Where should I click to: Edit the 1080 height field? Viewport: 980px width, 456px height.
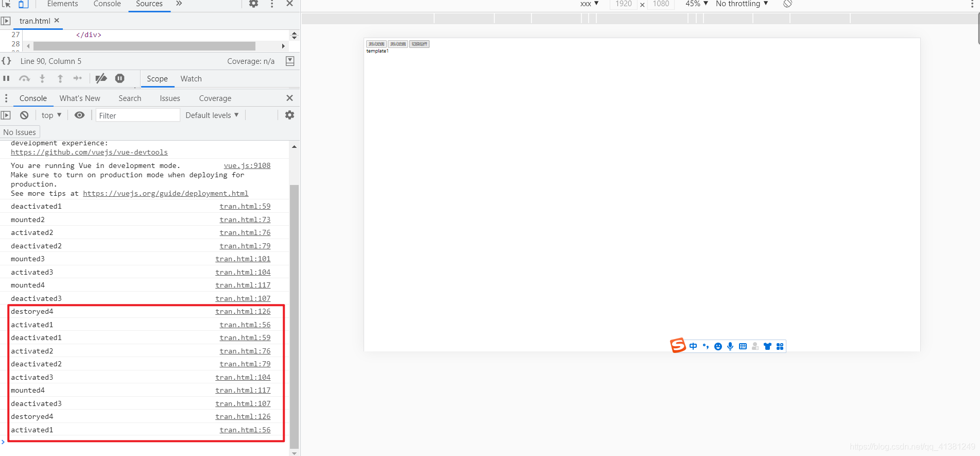tap(661, 4)
